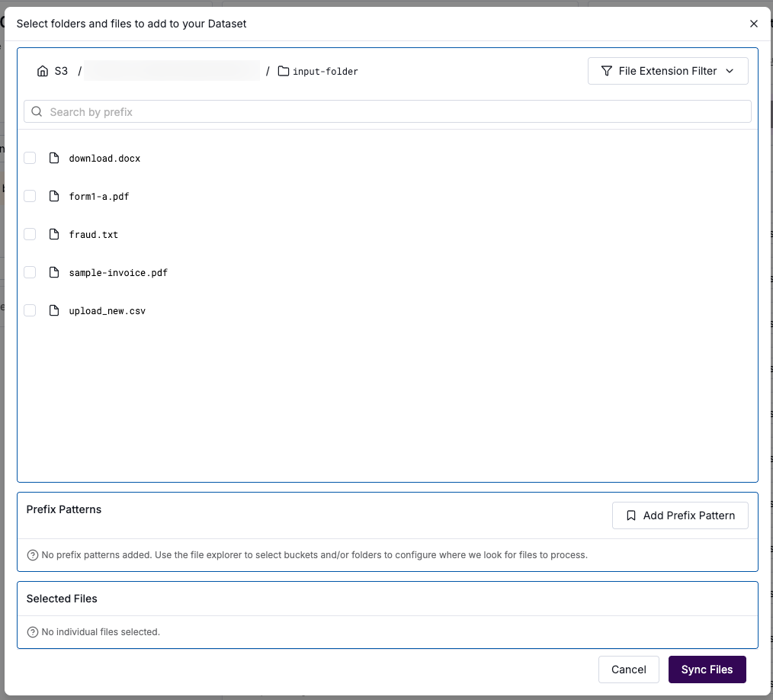Click the help icon beside 'No individual files selected'

pos(33,632)
